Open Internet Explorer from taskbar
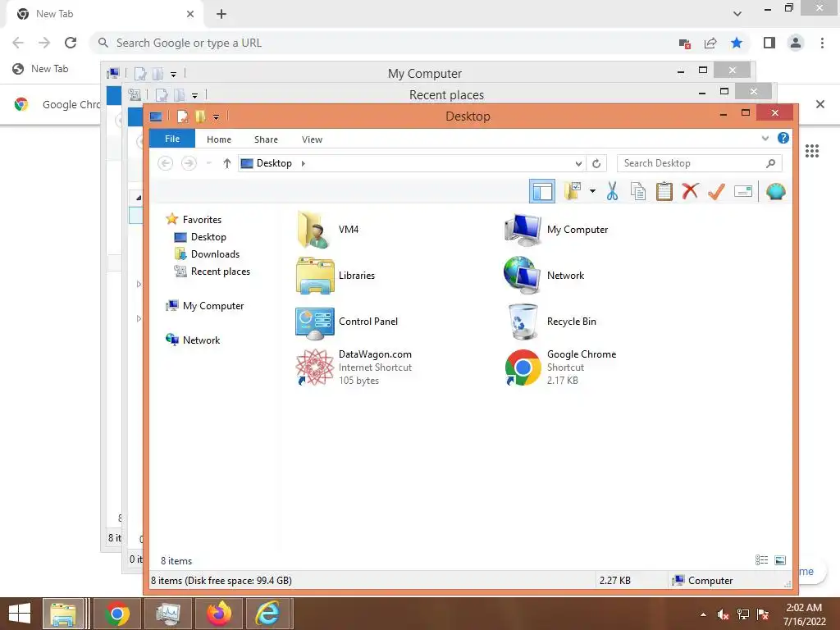Viewport: 840px width, 630px height. click(267, 614)
